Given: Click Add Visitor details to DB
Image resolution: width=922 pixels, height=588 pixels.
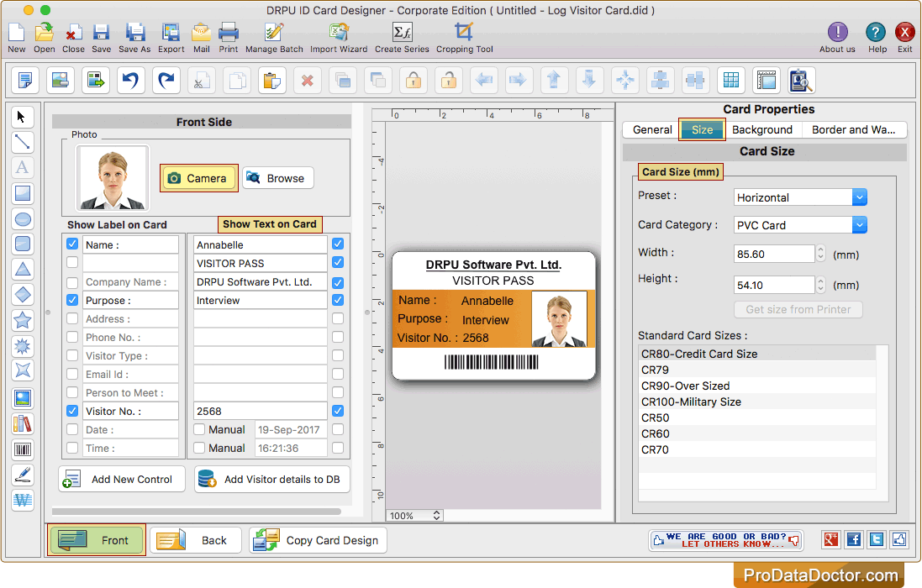Looking at the screenshot, I should pos(272,480).
